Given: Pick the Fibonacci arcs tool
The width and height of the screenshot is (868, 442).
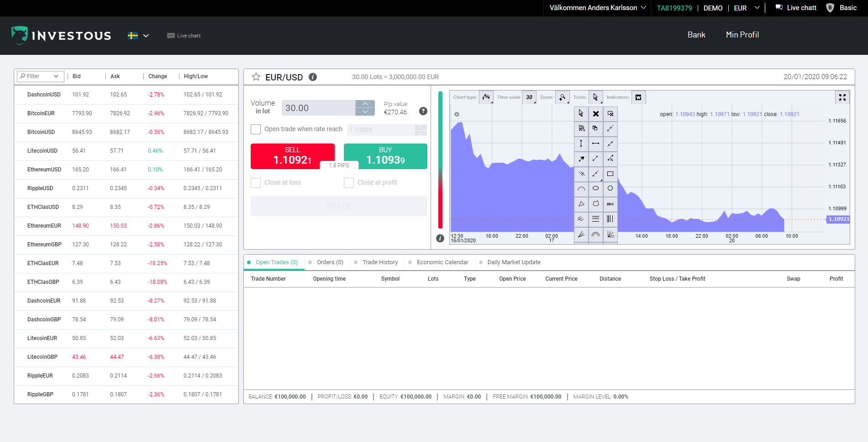Looking at the screenshot, I should click(595, 234).
